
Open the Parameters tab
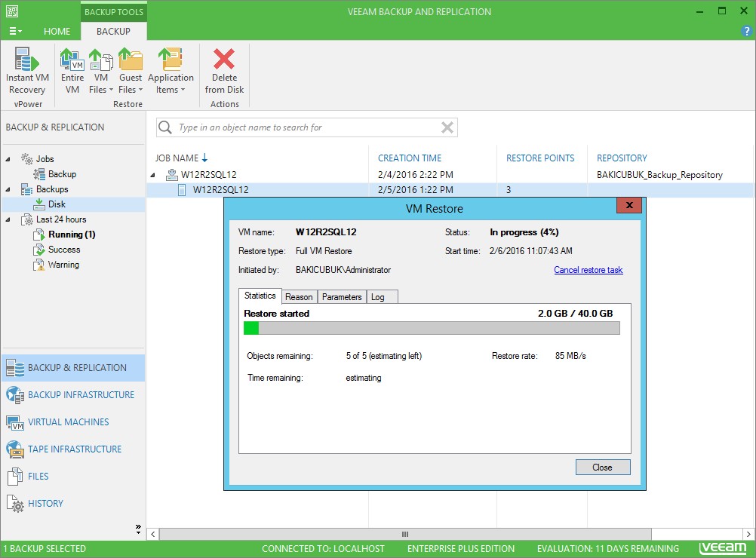point(342,297)
